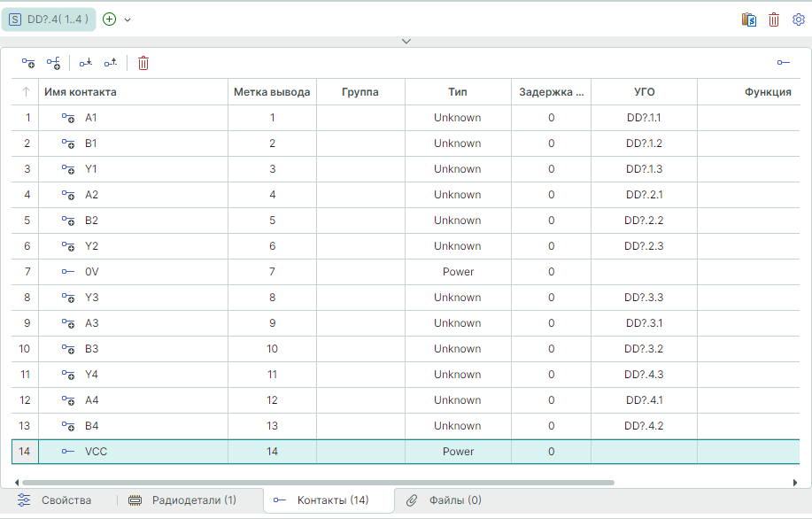Click the pin icon right of the contacts toolbar
812x519 pixels.
click(x=783, y=63)
